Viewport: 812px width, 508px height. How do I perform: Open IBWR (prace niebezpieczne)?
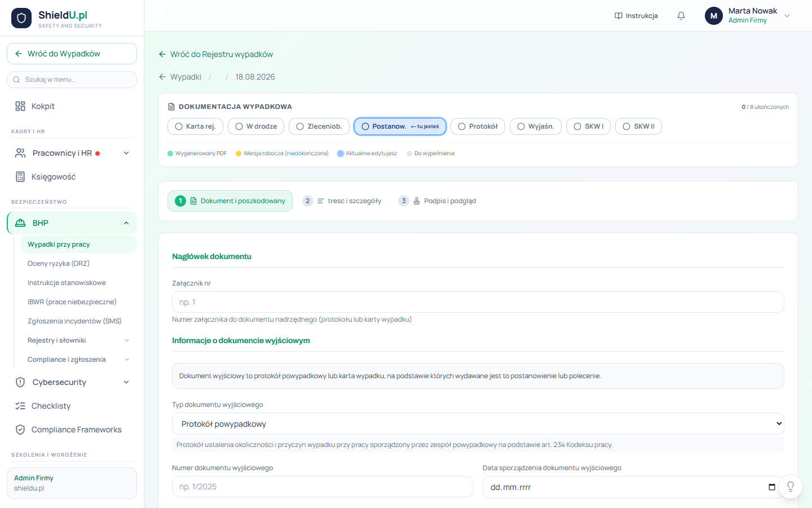[x=79, y=302]
